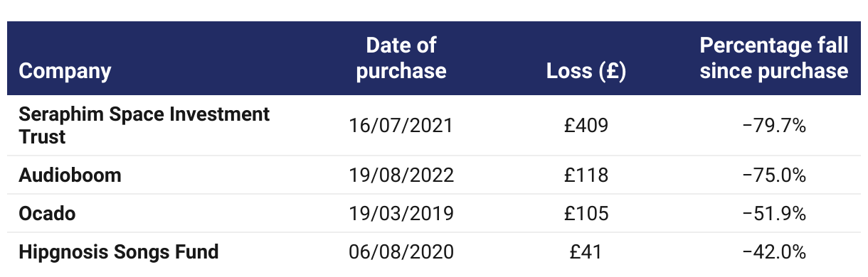Select Percentage fall since purchase header

774,58
